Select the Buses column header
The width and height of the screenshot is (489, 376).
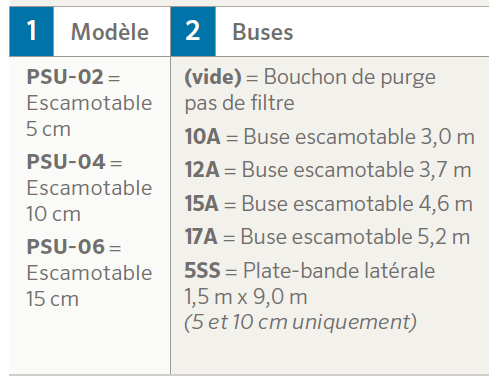pyautogui.click(x=263, y=32)
